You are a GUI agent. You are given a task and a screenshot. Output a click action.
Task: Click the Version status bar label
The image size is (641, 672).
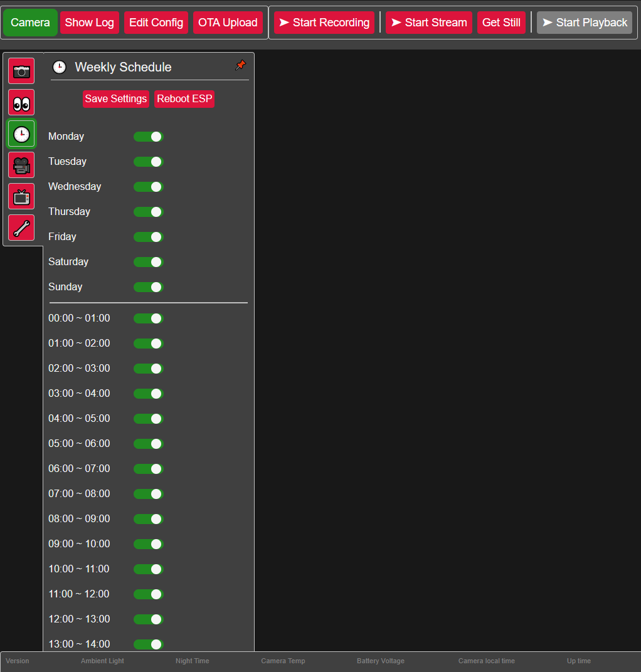coord(18,661)
